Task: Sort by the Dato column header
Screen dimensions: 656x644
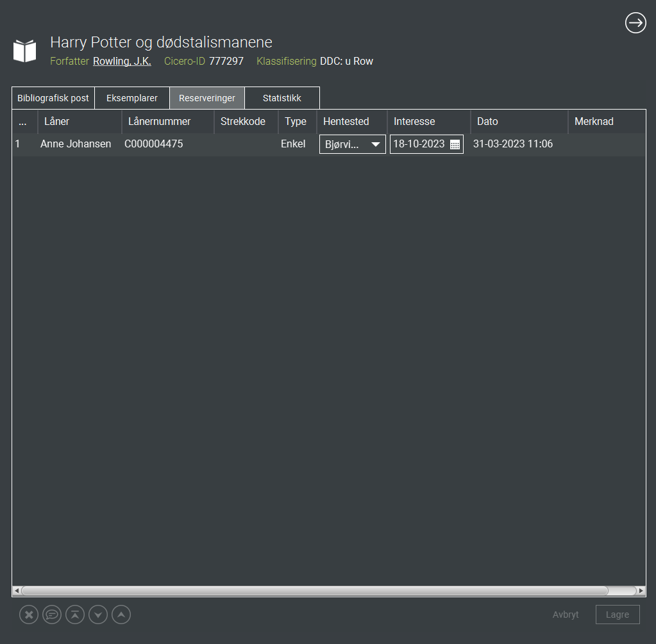Action: (519, 122)
